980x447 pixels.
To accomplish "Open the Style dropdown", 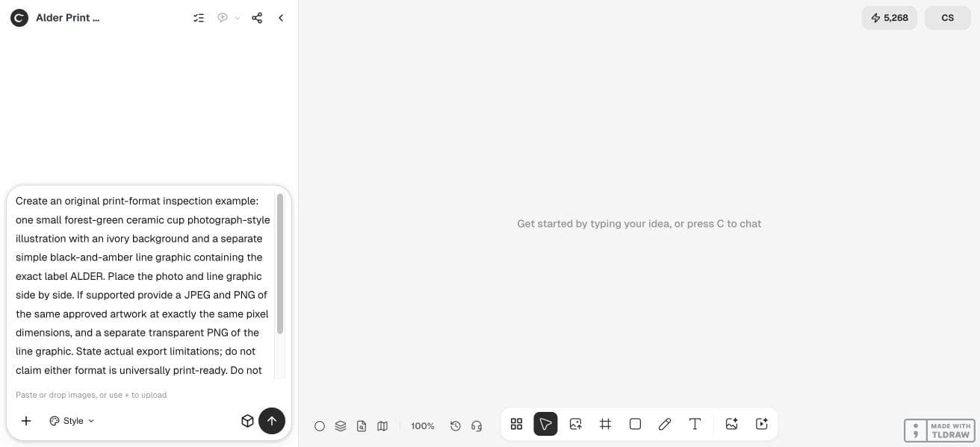I will tap(72, 421).
